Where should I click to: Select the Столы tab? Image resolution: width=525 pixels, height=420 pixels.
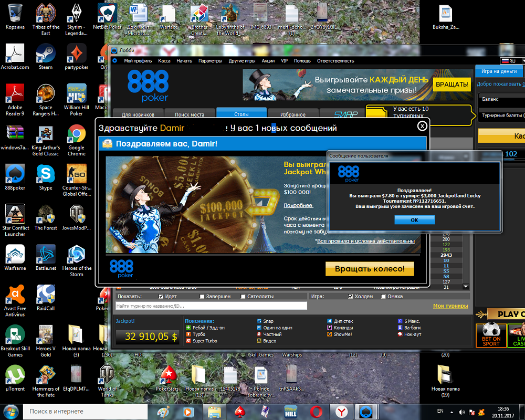[241, 113]
